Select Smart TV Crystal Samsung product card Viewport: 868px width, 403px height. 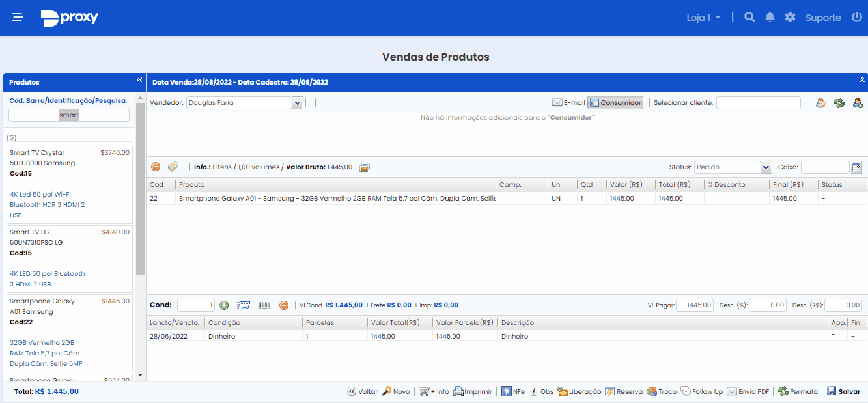pos(70,184)
